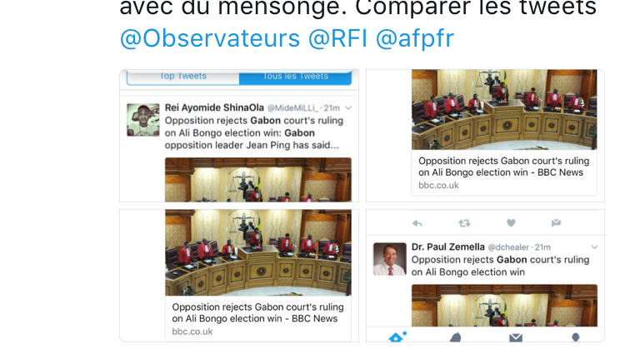Open notifications bell icon in bottom bar
The width and height of the screenshot is (625, 364).
click(x=456, y=337)
